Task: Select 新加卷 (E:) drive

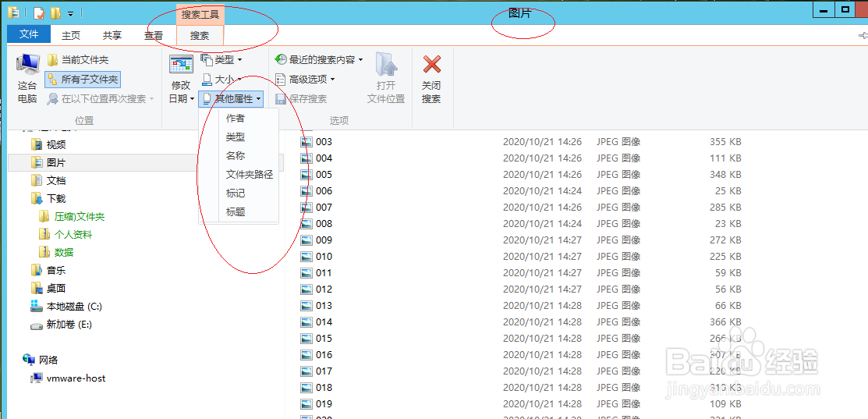Action: (62, 325)
